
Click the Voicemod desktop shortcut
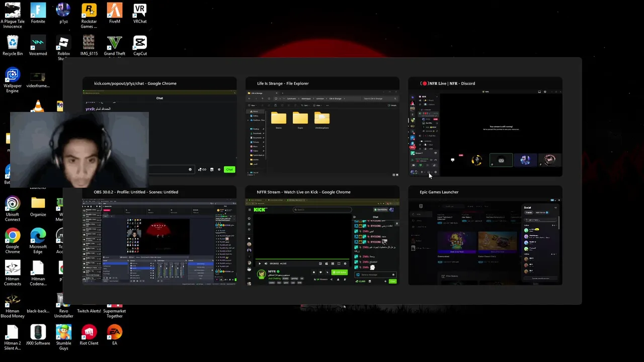[x=38, y=45]
